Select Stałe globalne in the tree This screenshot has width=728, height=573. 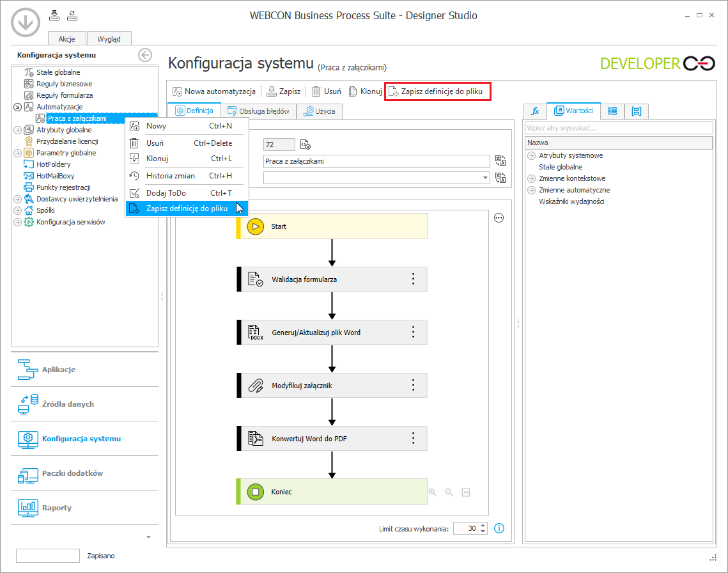58,72
